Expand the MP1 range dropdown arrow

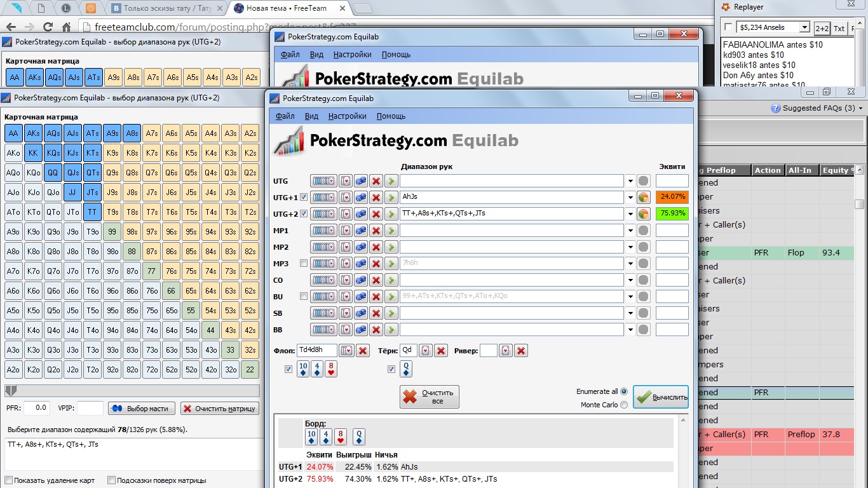click(630, 231)
